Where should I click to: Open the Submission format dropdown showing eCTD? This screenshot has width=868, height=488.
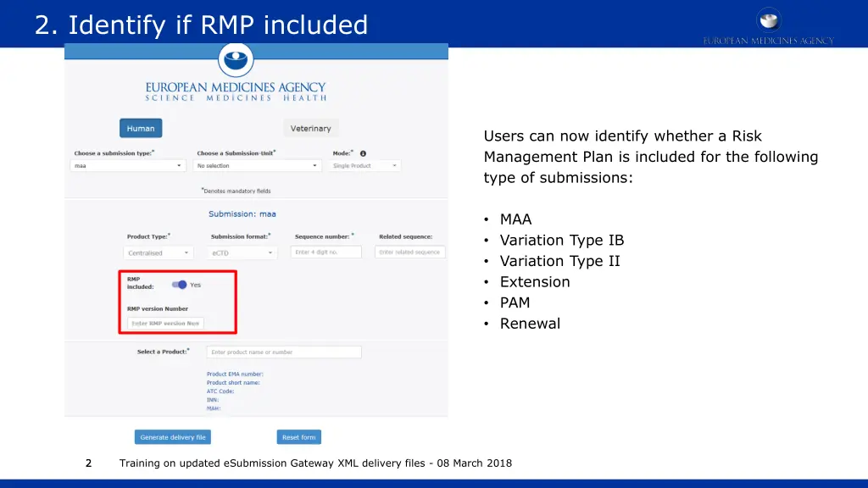(x=242, y=252)
